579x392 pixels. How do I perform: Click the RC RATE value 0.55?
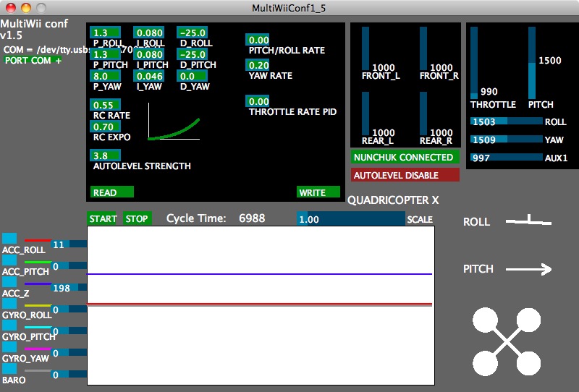105,105
